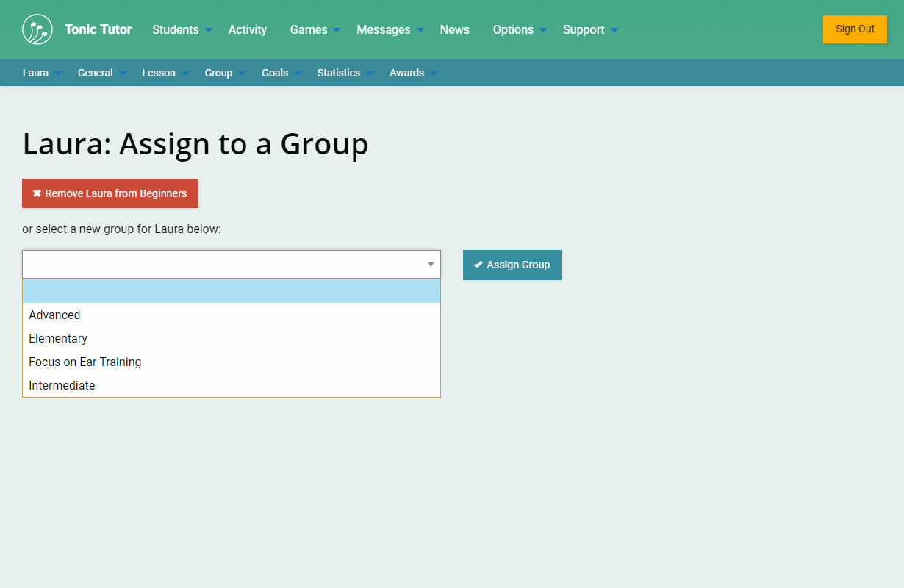
Task: Go to the Activity page
Action: tap(247, 29)
